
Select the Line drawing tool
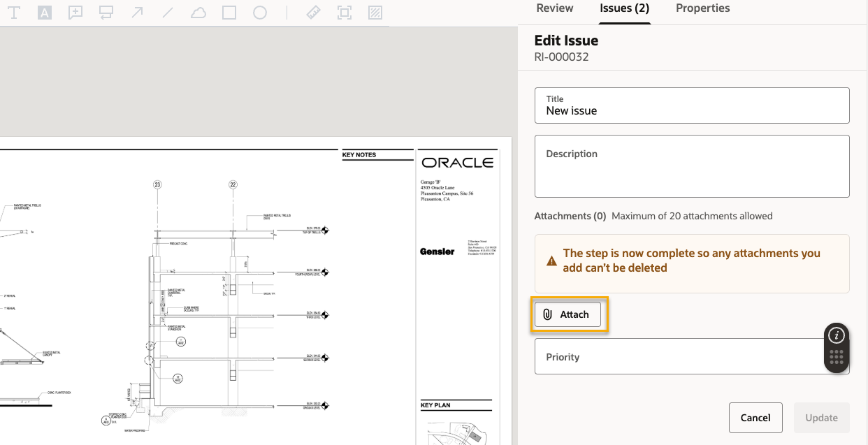tap(168, 13)
